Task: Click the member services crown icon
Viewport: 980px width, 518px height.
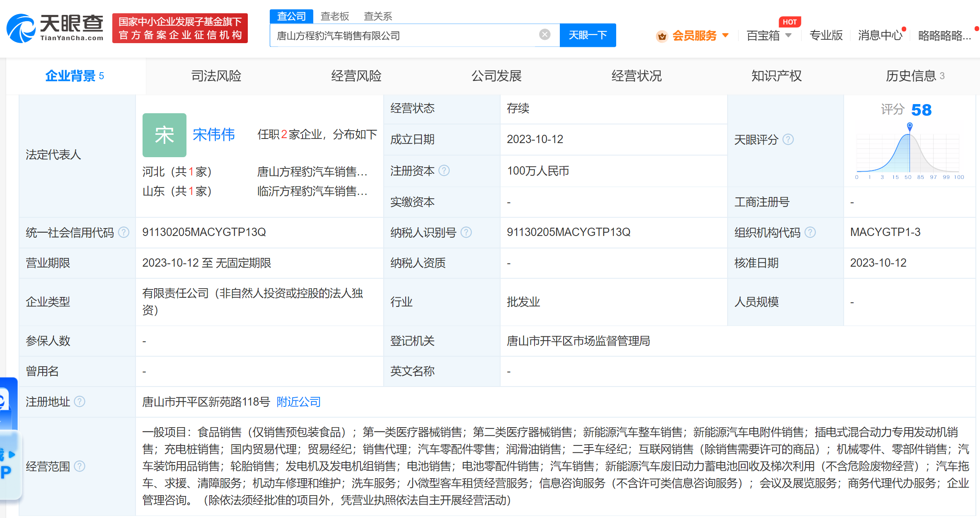Action: [x=662, y=36]
